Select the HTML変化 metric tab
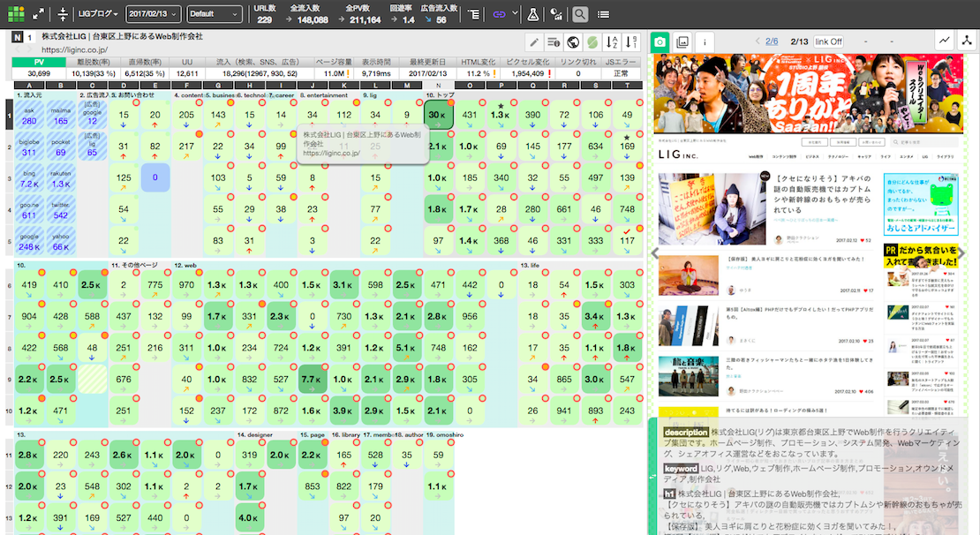980x535 pixels. click(479, 62)
